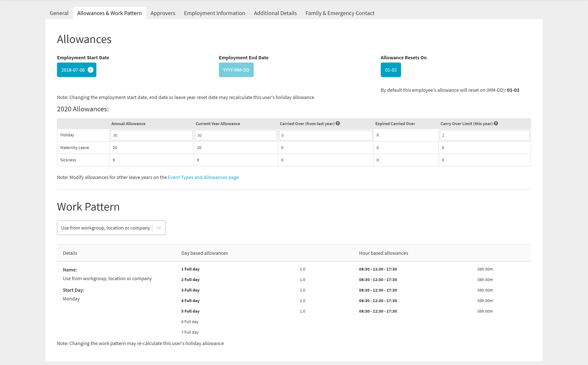Open the Use from workgroup, location or company selector

106,228
